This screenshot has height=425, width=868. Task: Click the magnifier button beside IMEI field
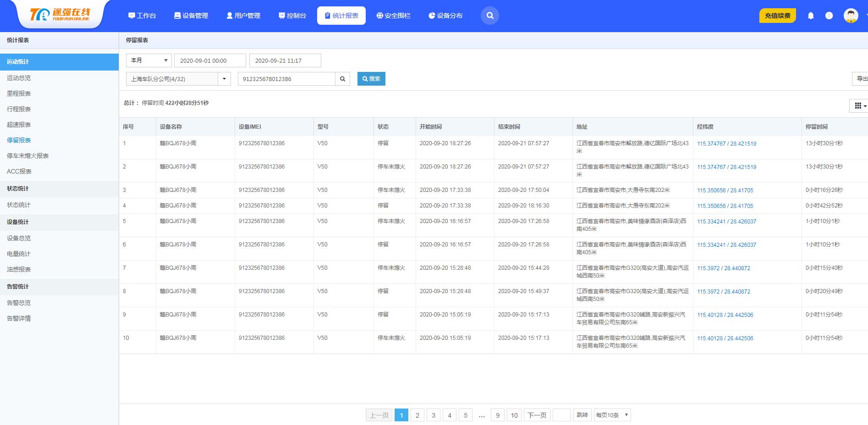(342, 79)
